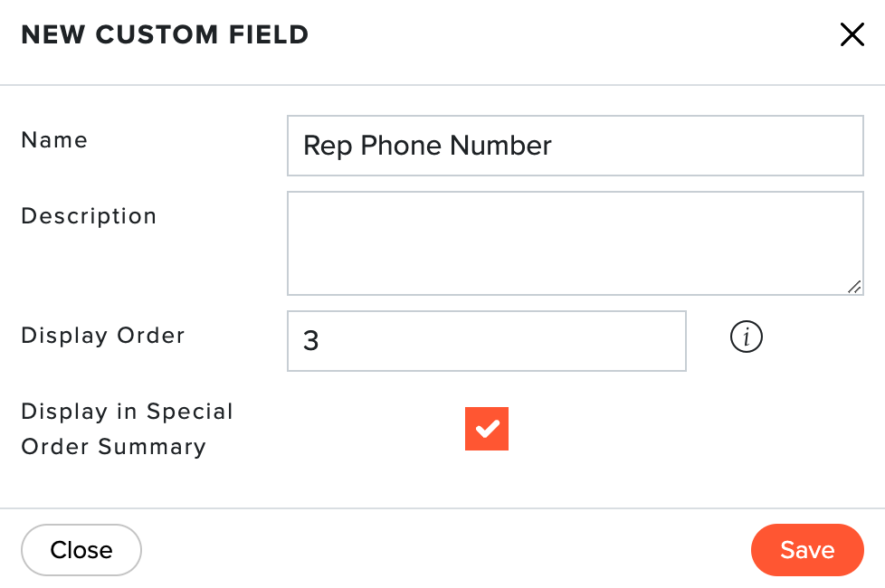Click into the Description text area
This screenshot has height=588, width=885.
[x=576, y=243]
